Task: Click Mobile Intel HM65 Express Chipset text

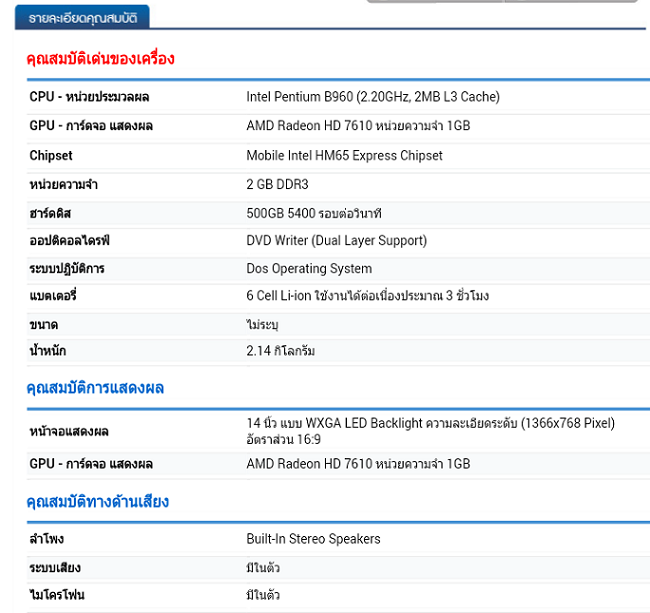Action: [344, 156]
